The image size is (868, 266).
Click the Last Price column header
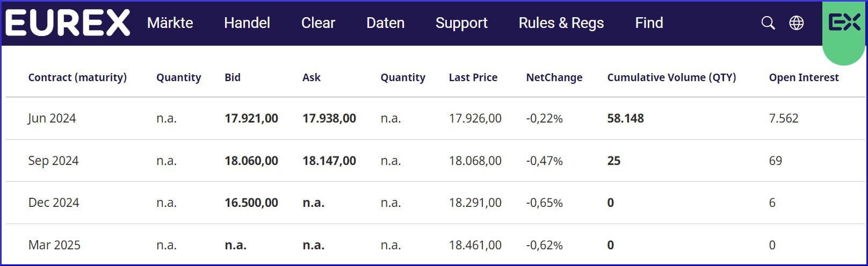click(473, 77)
